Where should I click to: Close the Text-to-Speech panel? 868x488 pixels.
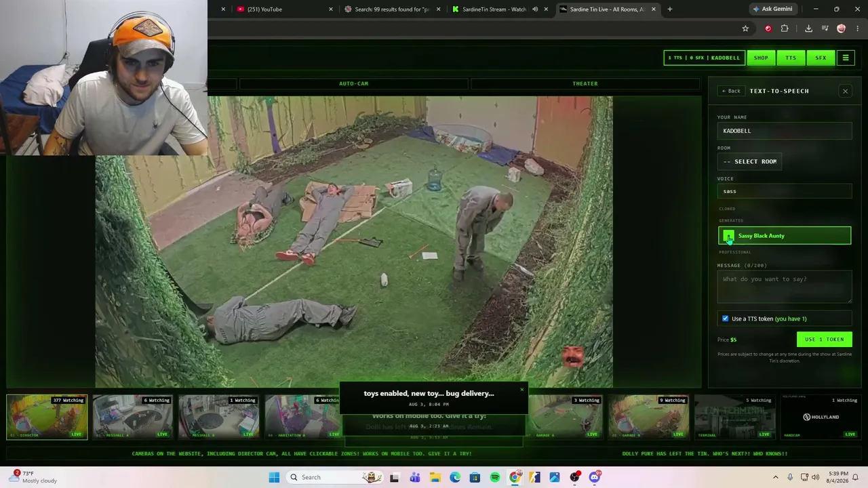(x=845, y=91)
